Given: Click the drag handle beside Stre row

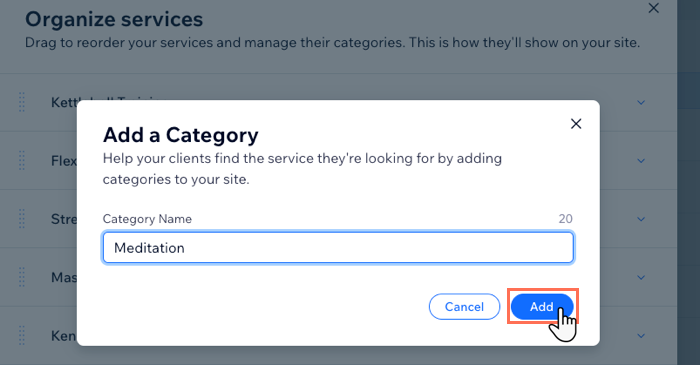Looking at the screenshot, I should (22, 219).
